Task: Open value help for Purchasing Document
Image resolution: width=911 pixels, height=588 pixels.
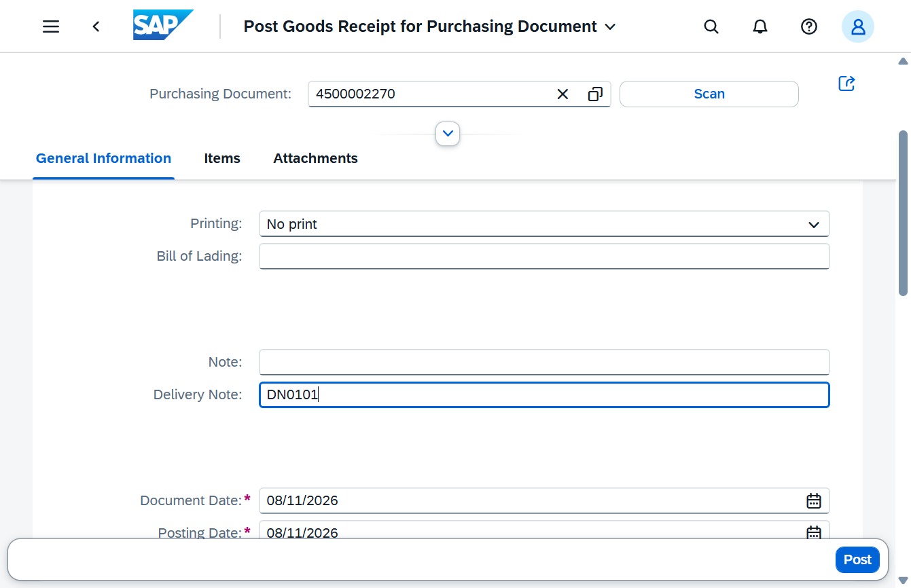Action: [595, 94]
